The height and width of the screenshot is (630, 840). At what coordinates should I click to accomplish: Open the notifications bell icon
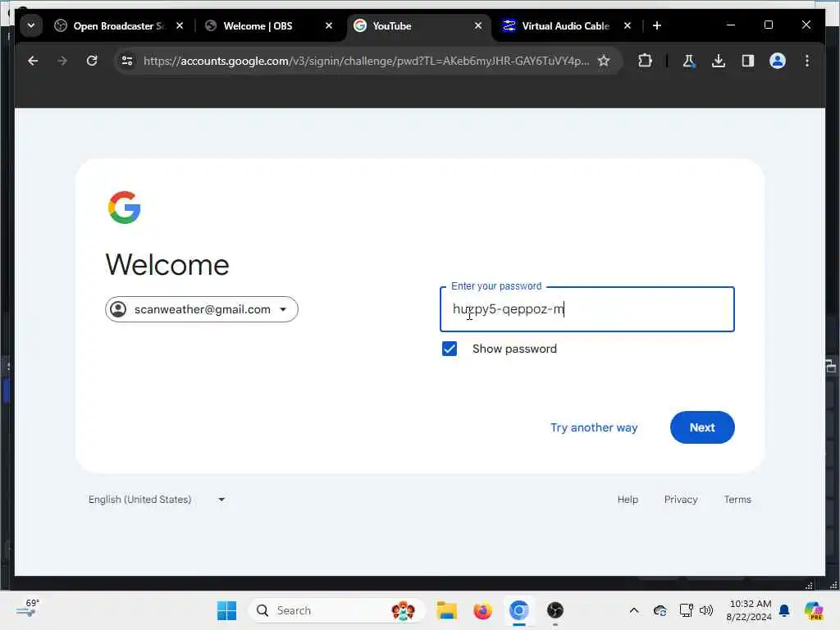click(x=784, y=610)
